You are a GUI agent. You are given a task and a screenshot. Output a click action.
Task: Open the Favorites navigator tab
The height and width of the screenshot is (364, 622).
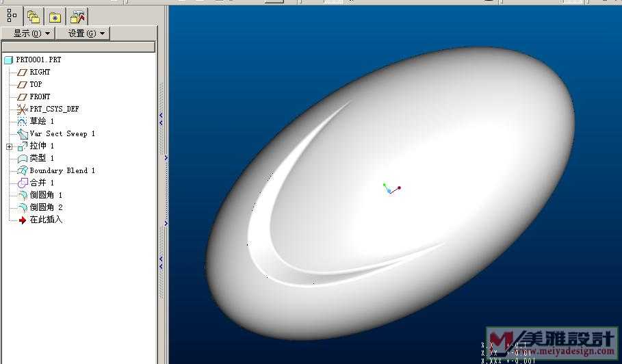tap(55, 17)
